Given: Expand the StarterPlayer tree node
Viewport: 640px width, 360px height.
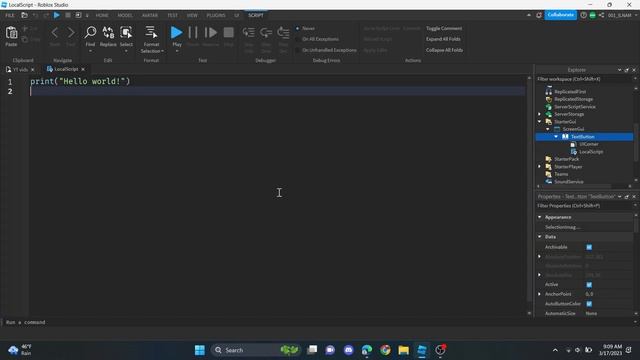Looking at the screenshot, I should 540,167.
